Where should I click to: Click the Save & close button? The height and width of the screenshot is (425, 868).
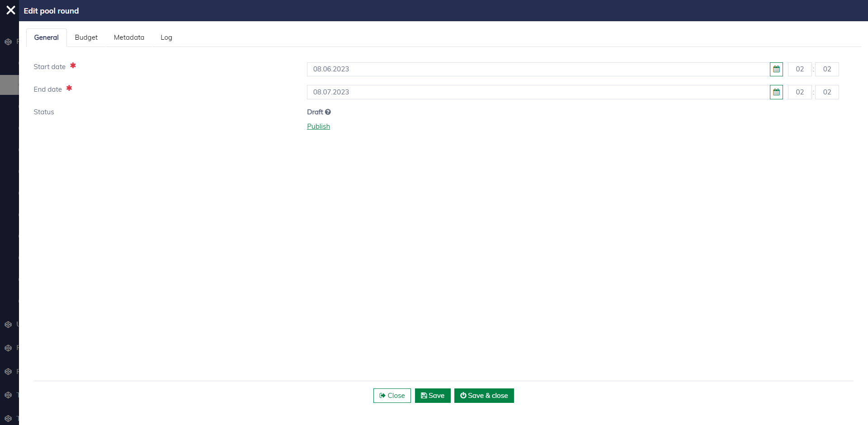484,396
